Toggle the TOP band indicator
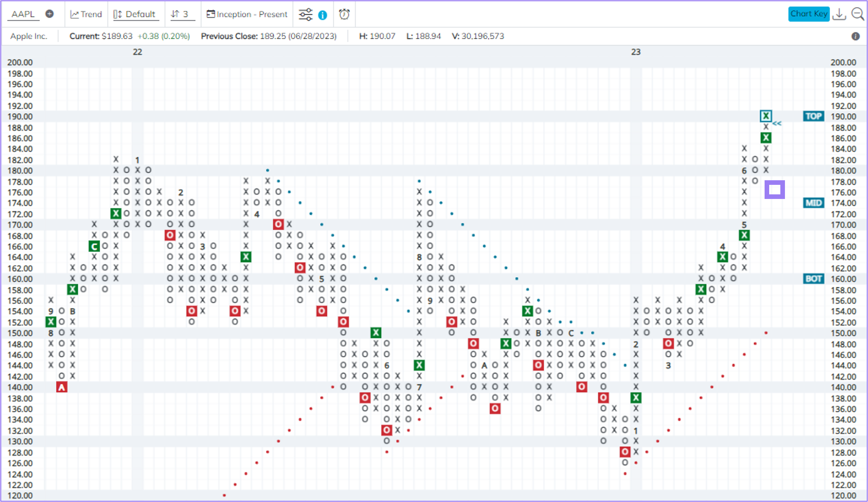Image resolution: width=868 pixels, height=502 pixels. [814, 116]
